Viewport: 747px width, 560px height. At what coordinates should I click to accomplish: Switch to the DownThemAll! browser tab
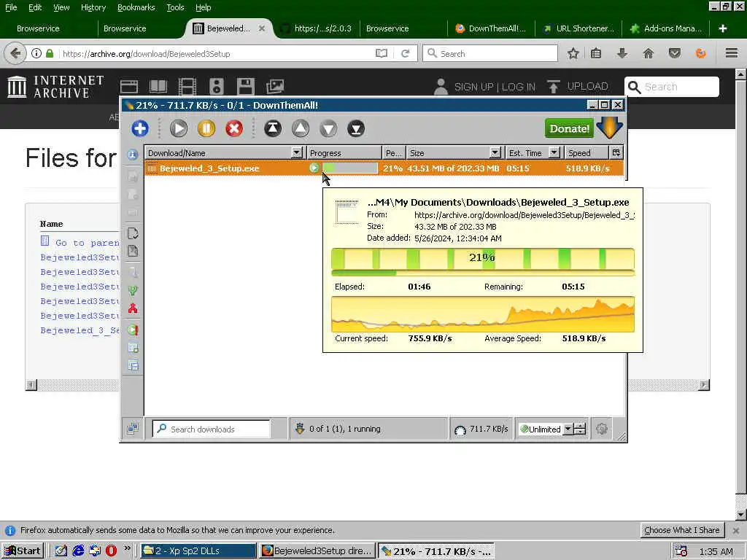tap(491, 28)
